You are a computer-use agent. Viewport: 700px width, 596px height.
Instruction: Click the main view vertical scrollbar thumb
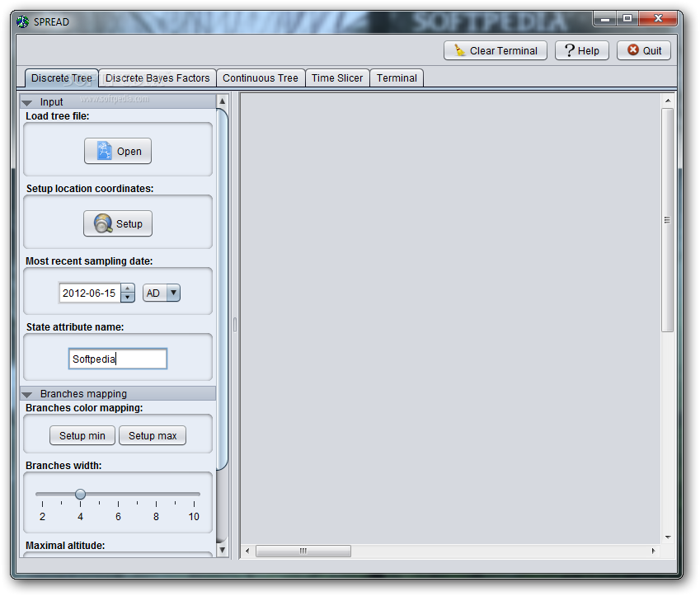coord(667,220)
